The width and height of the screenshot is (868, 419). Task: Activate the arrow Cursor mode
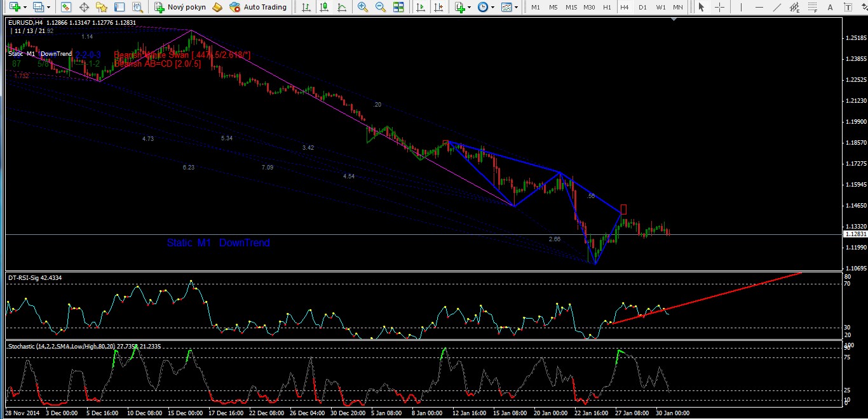(701, 7)
